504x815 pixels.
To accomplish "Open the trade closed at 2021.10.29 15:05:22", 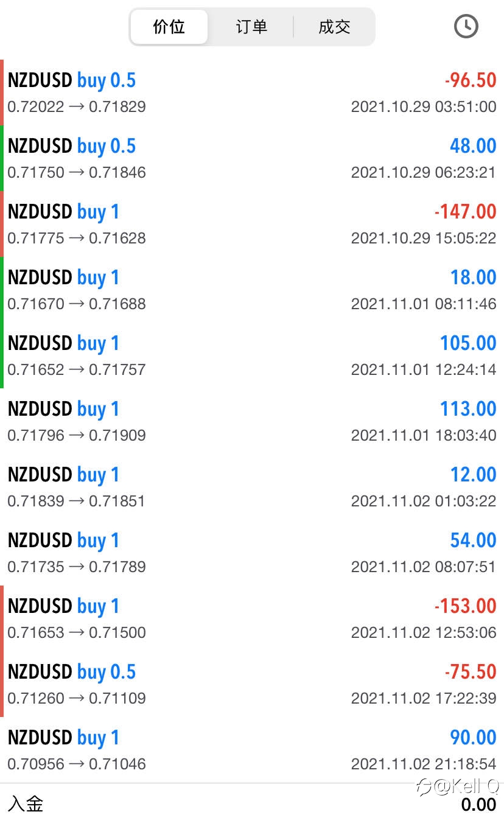I will pyautogui.click(x=252, y=224).
